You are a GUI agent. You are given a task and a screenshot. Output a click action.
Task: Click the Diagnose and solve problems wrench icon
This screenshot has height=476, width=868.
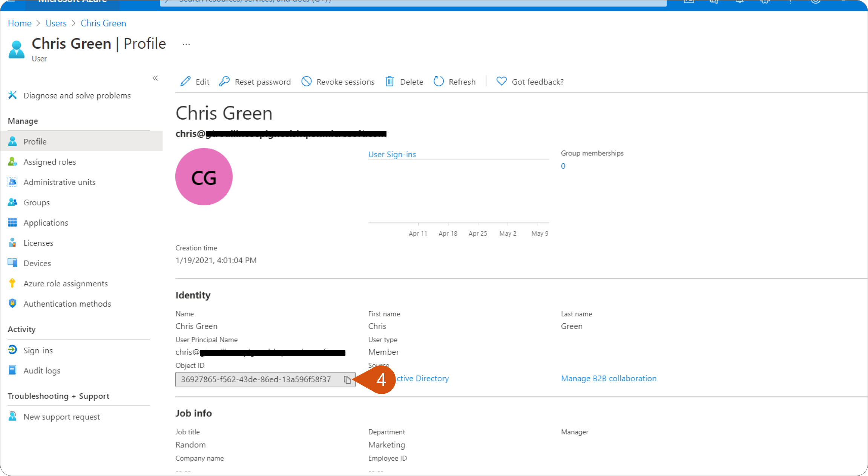pos(12,95)
